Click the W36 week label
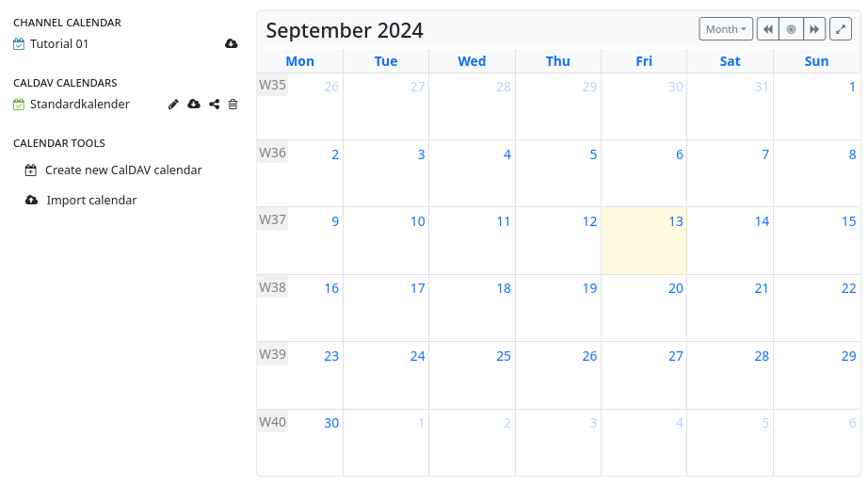The width and height of the screenshot is (868, 486). (272, 153)
